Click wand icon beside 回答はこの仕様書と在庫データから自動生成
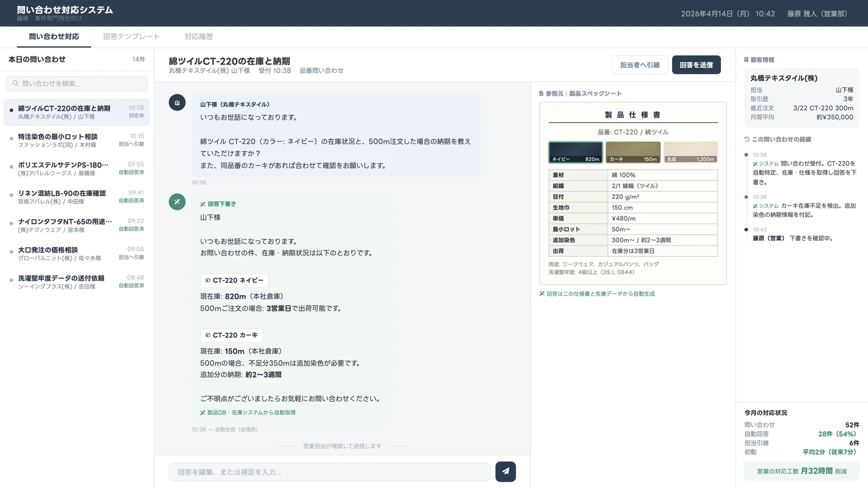Screen dimensions: 868x488 542,294
